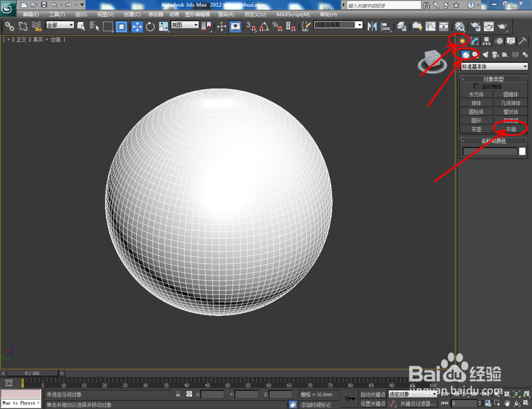The image size is (532, 409).
Task: Activate the Select and Rotate tool
Action: tap(150, 27)
